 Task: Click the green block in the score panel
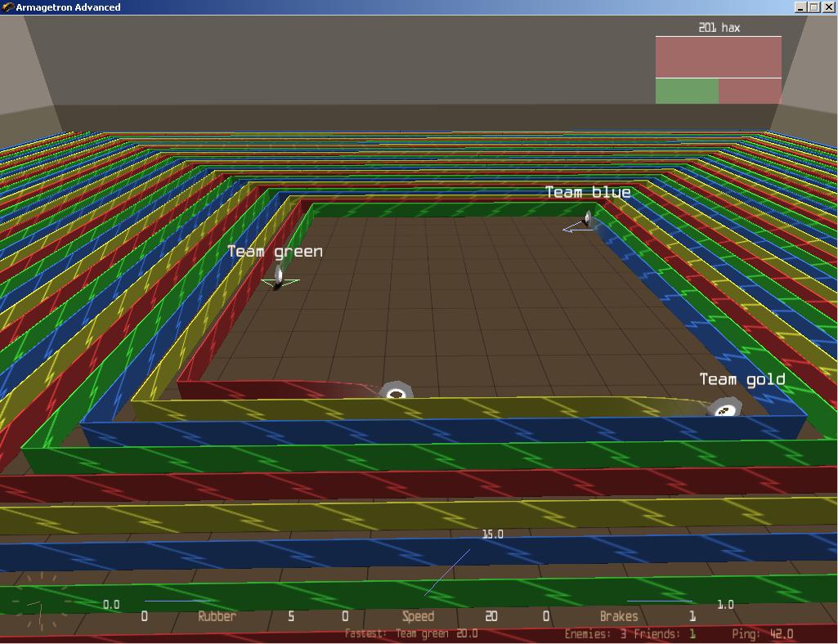click(687, 91)
